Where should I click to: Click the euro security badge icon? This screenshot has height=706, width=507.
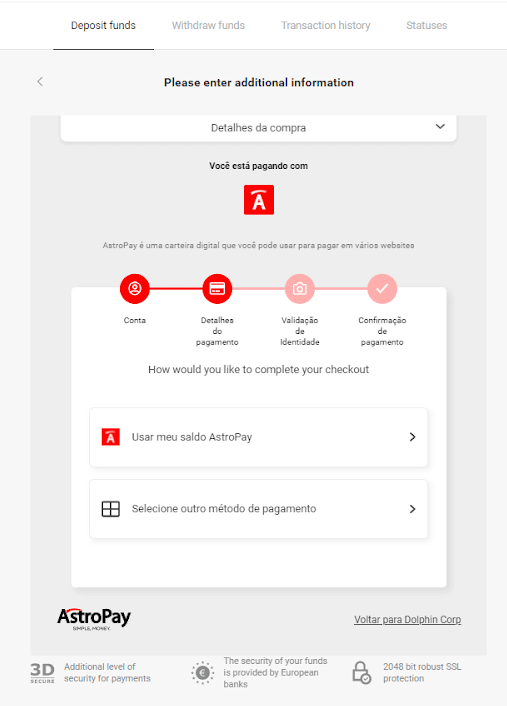pyautogui.click(x=203, y=673)
